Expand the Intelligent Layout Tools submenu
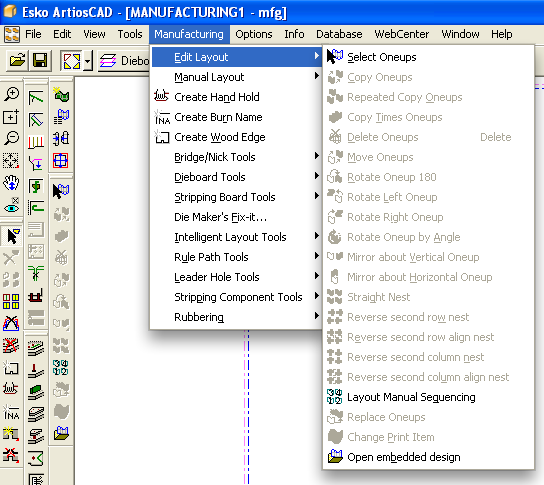 [x=237, y=237]
